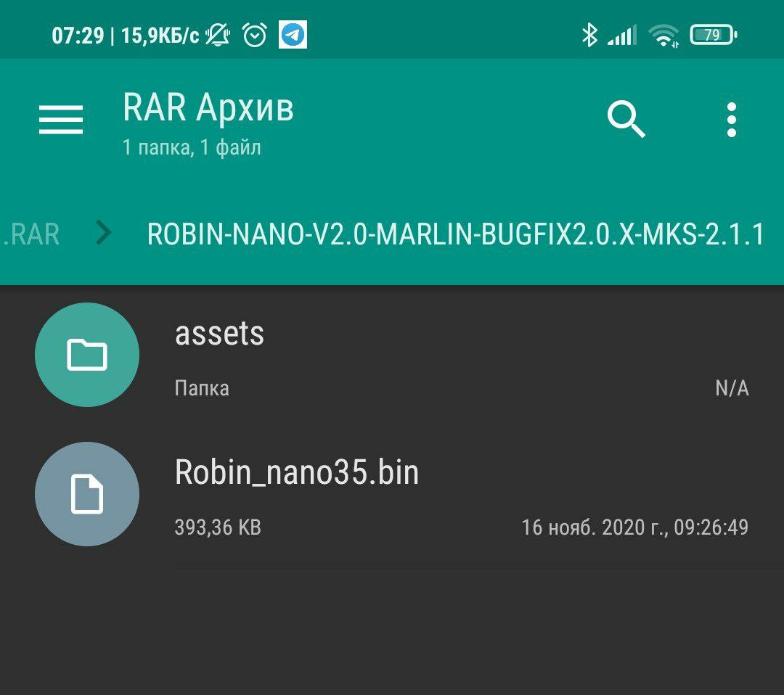Screen dimensions: 784x695
Task: Tap the battery level indicator
Action: point(714,35)
